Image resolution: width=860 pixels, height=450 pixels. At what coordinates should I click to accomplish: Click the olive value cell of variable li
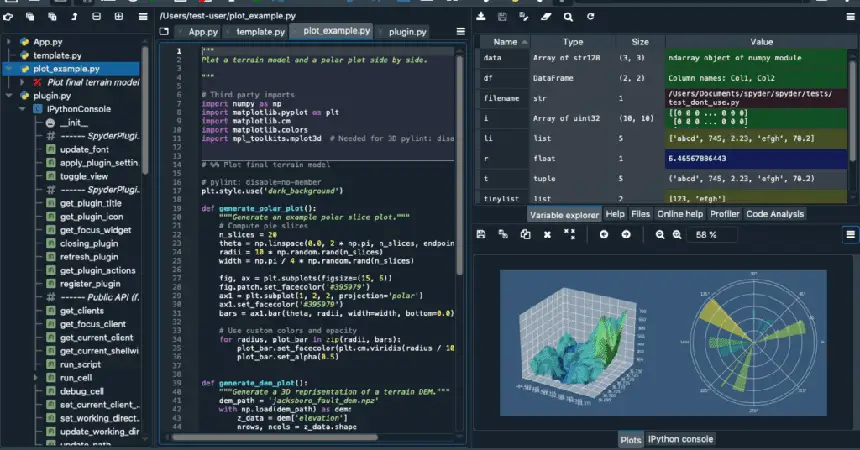(756, 138)
